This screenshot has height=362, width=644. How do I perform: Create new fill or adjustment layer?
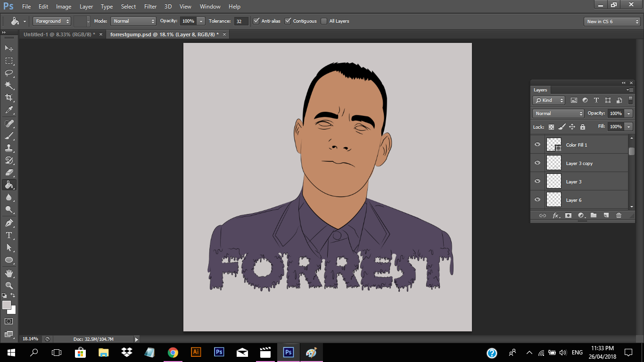581,215
